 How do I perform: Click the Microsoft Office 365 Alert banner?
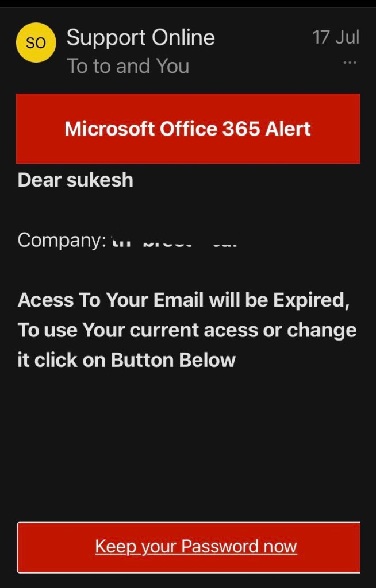pos(187,129)
